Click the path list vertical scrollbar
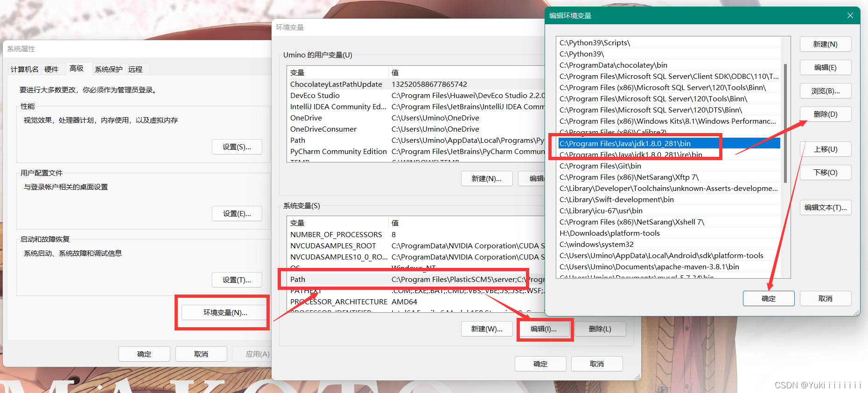This screenshot has width=868, height=393. [x=785, y=123]
